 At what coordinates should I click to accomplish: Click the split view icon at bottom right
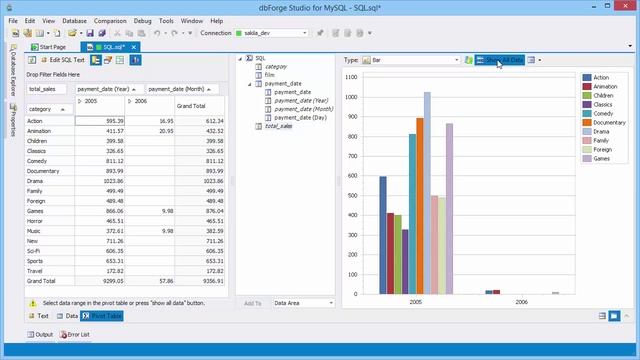[x=602, y=316]
